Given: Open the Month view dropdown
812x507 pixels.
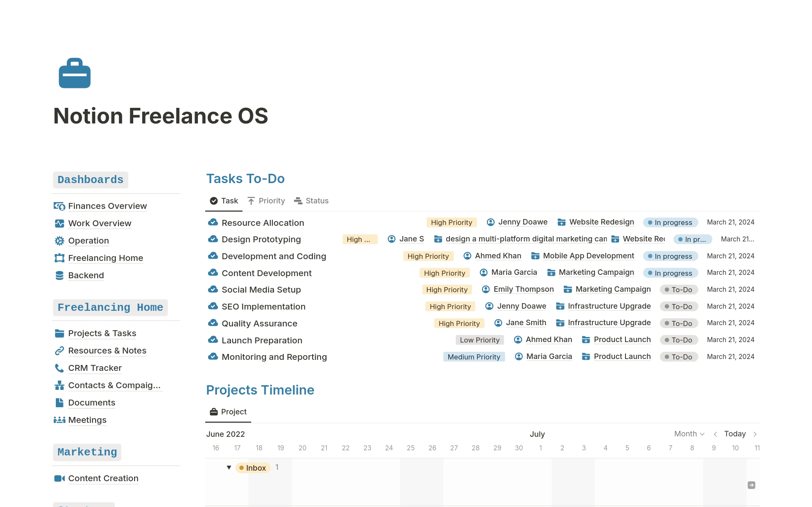Looking at the screenshot, I should pos(689,434).
